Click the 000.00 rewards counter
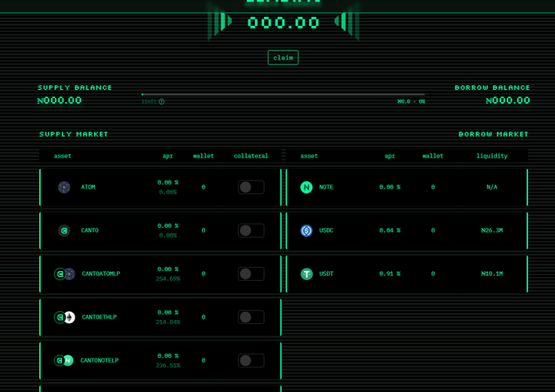Screen dimensions: 555x392 pos(283,23)
